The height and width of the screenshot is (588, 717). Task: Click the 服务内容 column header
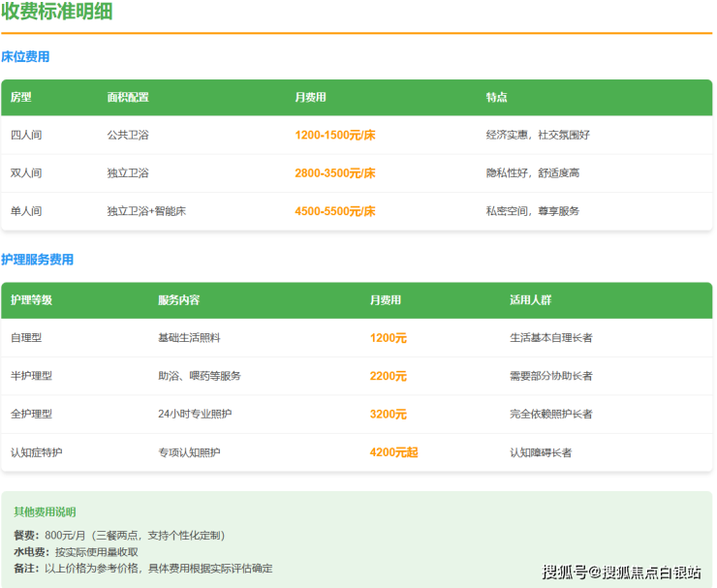(x=178, y=300)
